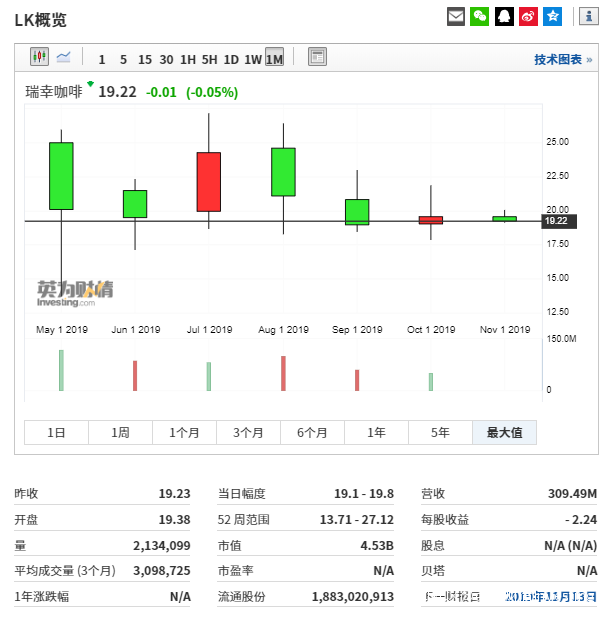Click the next earnings date link
This screenshot has height=618, width=607.
click(551, 596)
